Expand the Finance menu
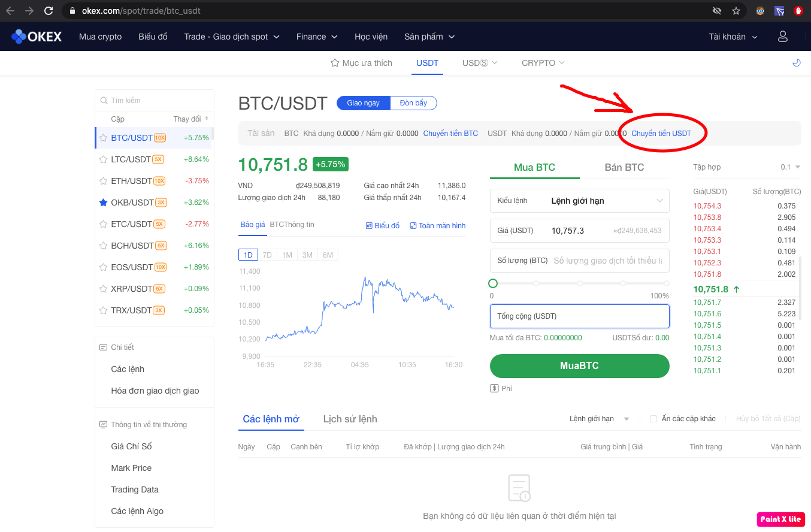The width and height of the screenshot is (811, 532). (317, 37)
